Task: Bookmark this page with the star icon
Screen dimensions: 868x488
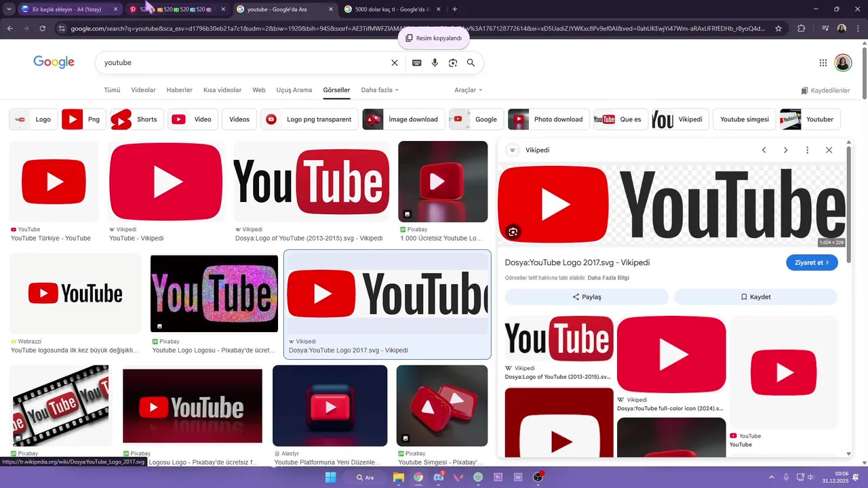Action: [778, 28]
